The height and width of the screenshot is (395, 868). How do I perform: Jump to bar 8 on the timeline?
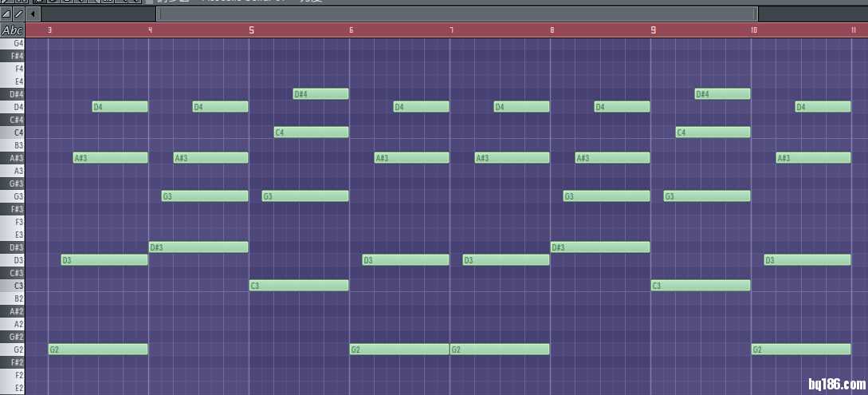[x=552, y=30]
